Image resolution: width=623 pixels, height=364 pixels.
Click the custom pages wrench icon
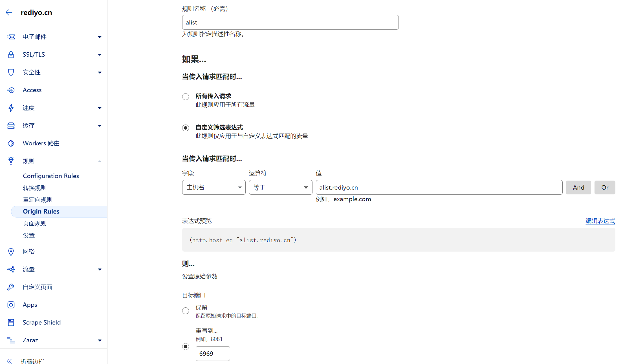(x=11, y=287)
